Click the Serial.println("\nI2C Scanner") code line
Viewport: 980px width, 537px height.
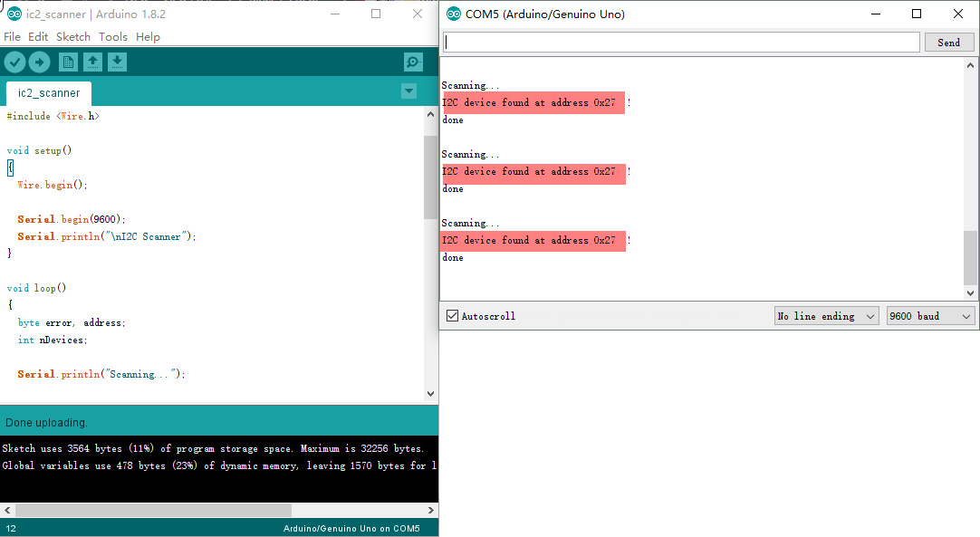point(107,237)
